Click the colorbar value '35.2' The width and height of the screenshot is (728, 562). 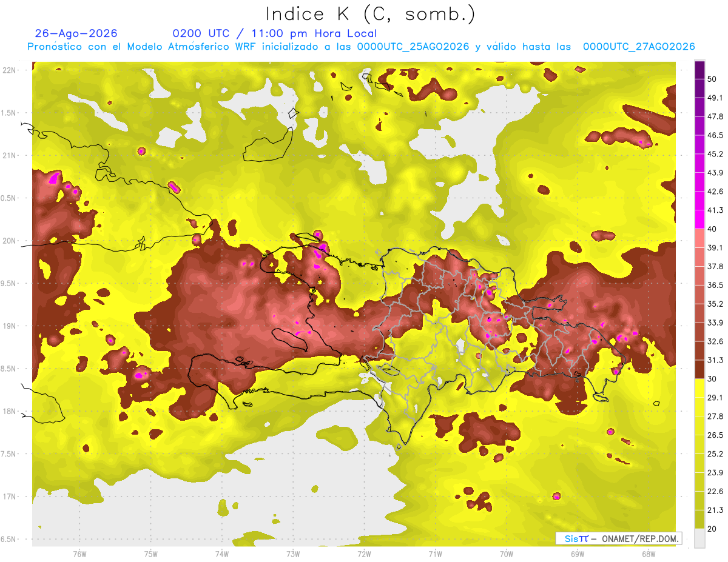click(x=715, y=304)
